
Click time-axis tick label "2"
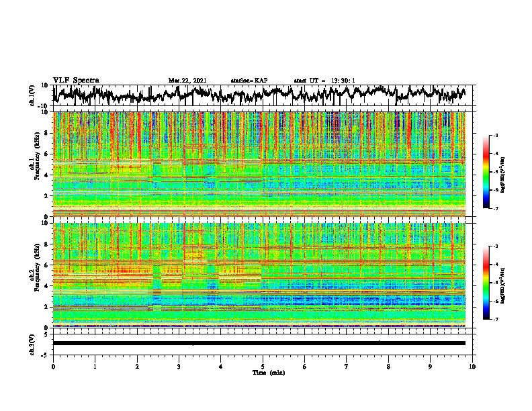pyautogui.click(x=137, y=367)
